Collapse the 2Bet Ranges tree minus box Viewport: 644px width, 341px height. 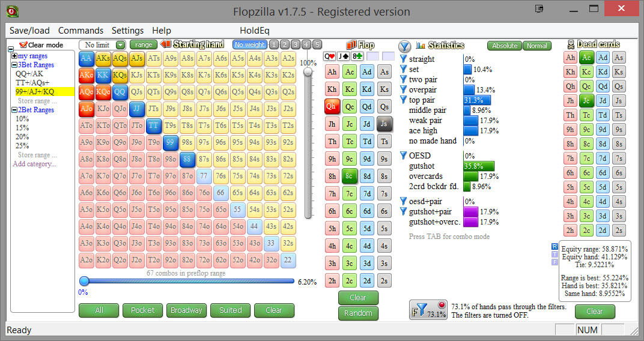tap(14, 110)
